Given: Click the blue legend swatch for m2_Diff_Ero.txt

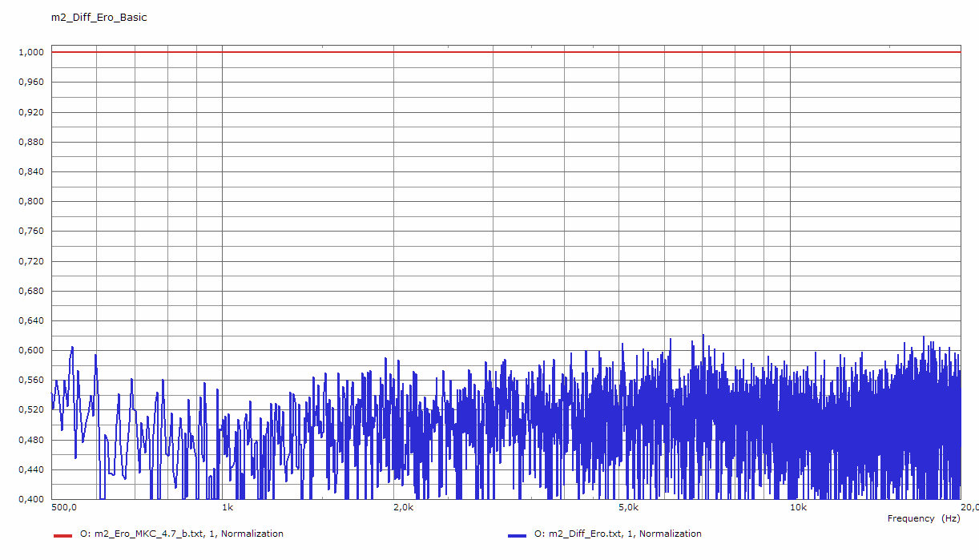Looking at the screenshot, I should [x=517, y=534].
